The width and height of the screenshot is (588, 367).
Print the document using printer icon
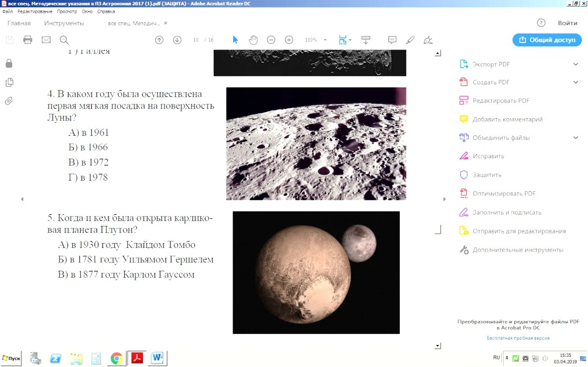28,40
